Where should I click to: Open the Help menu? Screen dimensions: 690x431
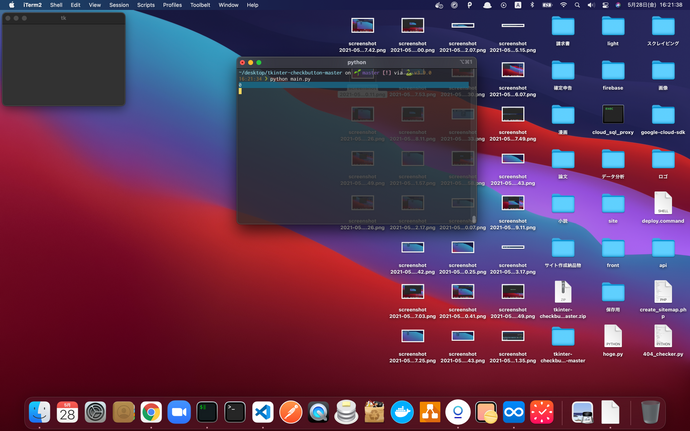(x=252, y=5)
